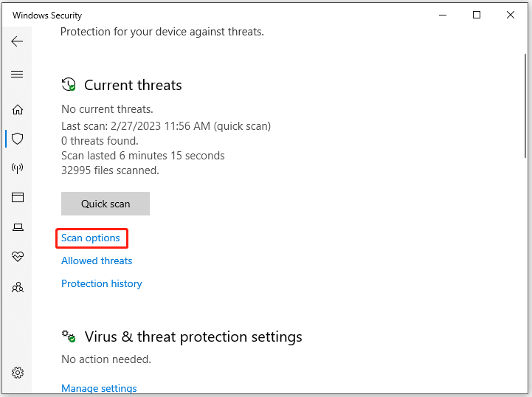The width and height of the screenshot is (532, 397).
Task: Select the Virus & threat protection shield icon
Action: pos(17,139)
